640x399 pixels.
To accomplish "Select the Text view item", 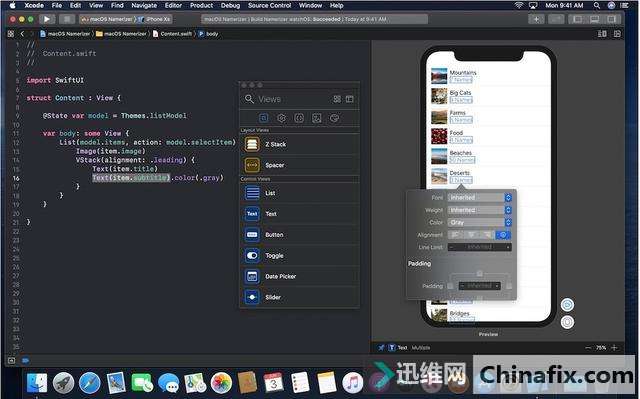I will [300, 214].
